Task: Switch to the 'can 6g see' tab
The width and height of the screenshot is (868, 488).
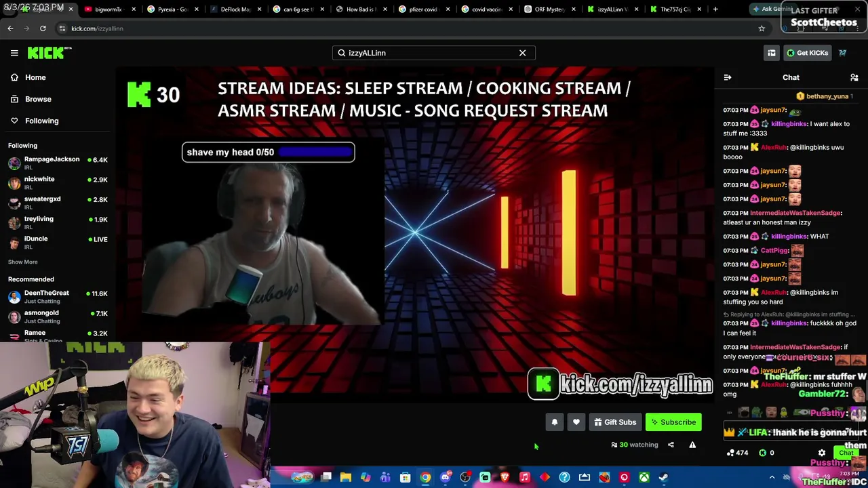Action: (x=298, y=9)
